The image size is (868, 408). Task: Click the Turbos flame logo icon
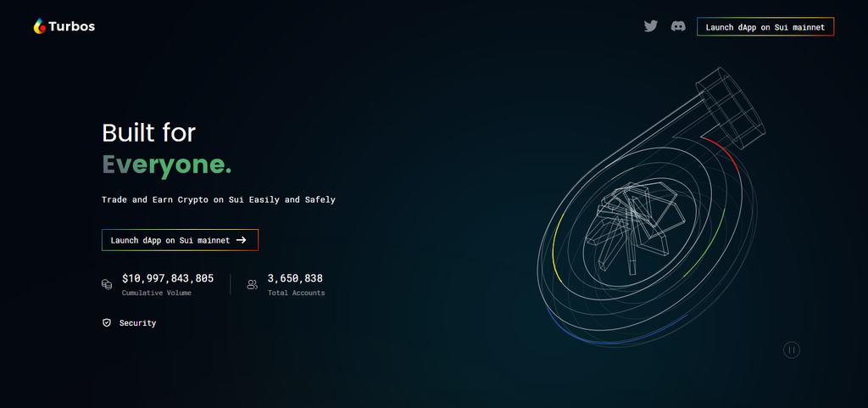(39, 26)
